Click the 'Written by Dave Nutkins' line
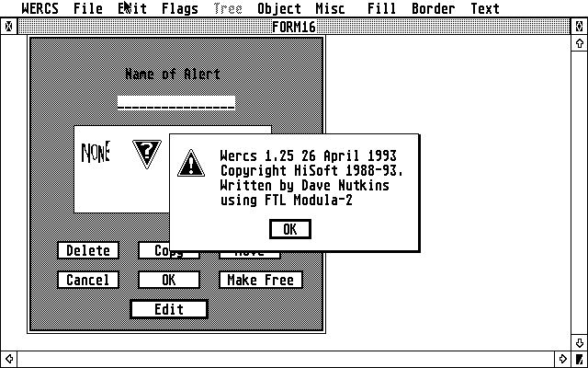Viewport: 588px width, 368px height. pyautogui.click(x=304, y=185)
